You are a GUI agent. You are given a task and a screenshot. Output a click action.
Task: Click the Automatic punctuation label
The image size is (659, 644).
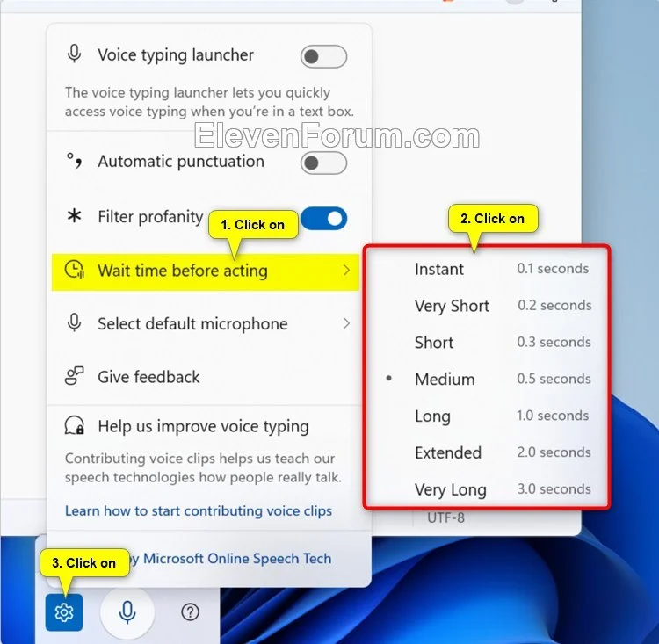click(x=181, y=162)
